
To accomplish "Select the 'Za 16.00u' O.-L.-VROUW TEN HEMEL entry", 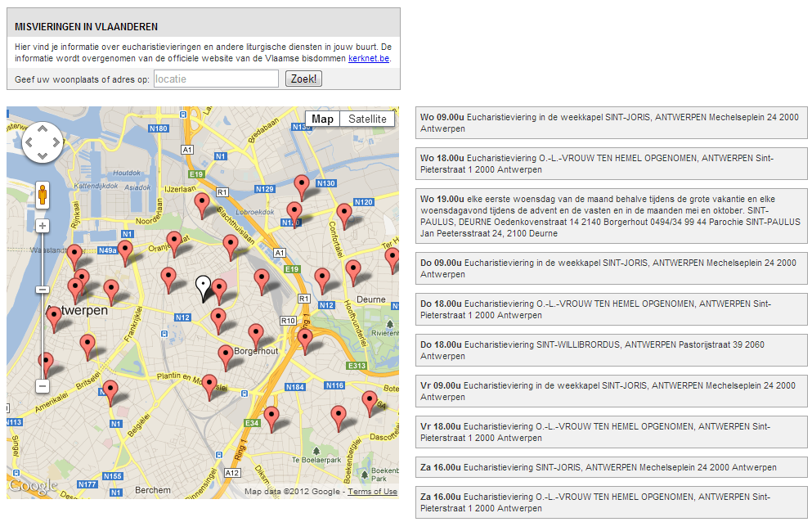I will click(611, 503).
